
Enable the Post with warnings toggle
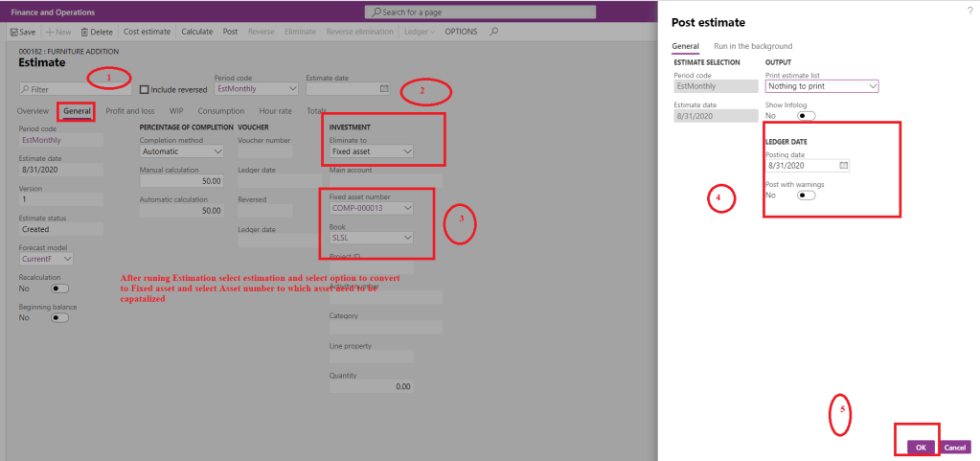(x=805, y=195)
